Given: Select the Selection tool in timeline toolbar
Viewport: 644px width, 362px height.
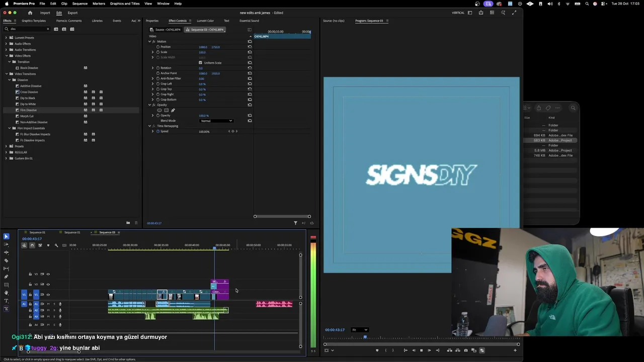Looking at the screenshot, I should (x=6, y=236).
